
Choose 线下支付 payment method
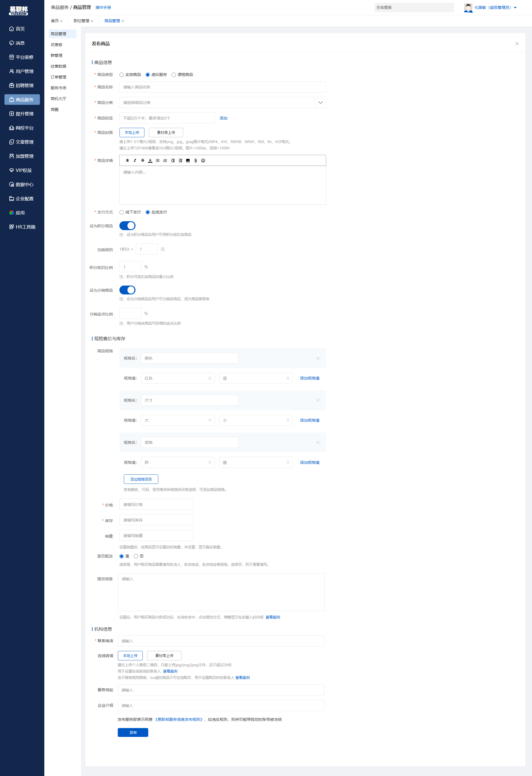click(122, 212)
